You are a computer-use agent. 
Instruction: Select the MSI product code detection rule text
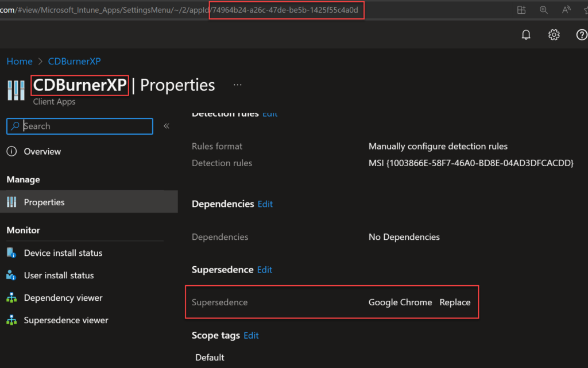tap(471, 163)
